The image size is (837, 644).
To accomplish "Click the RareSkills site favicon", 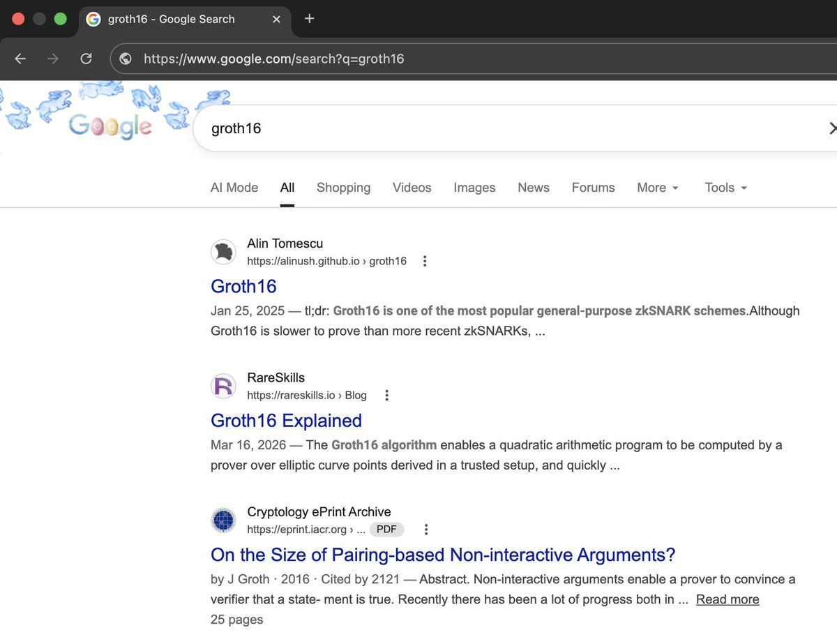I will coord(223,386).
